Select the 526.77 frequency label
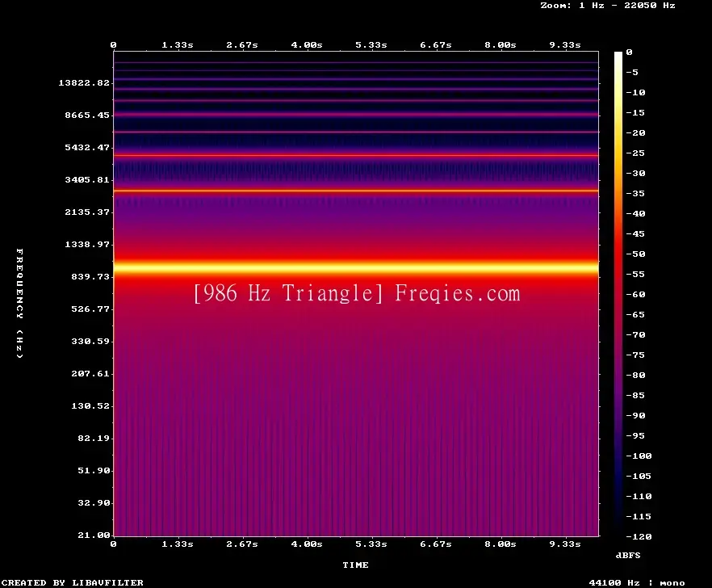712x588 pixels. (x=90, y=309)
